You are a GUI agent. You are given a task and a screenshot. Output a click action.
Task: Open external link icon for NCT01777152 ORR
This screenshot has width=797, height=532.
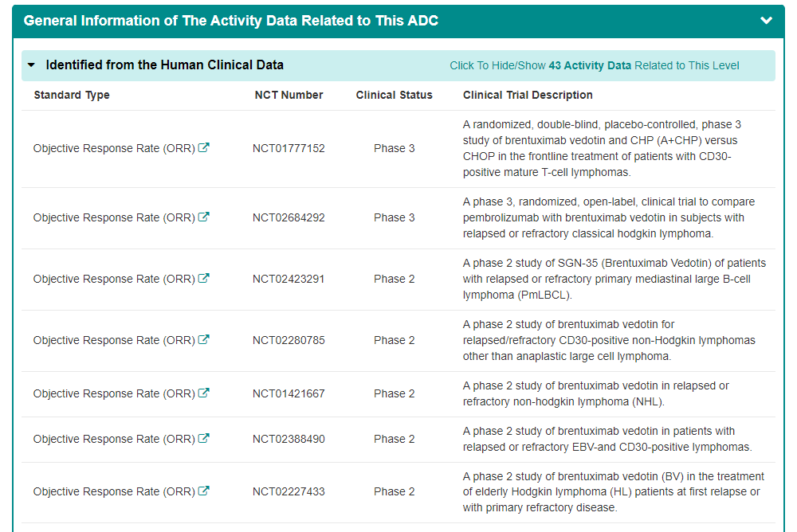point(204,147)
